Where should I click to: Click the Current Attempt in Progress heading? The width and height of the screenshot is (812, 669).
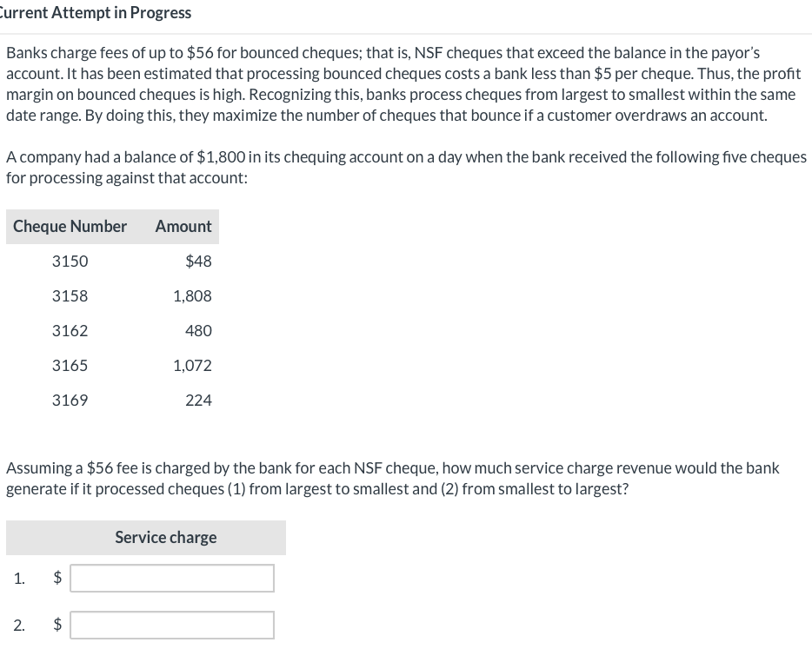click(x=96, y=12)
